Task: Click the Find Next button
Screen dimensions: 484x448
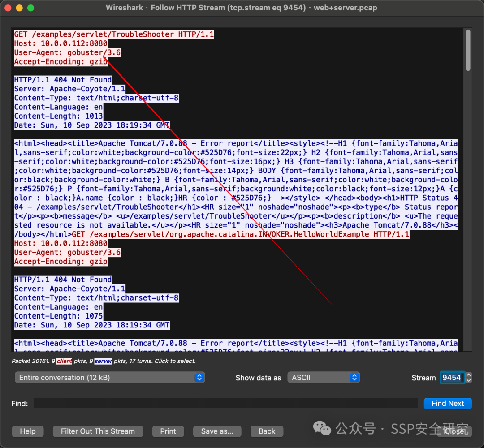Action: click(448, 403)
